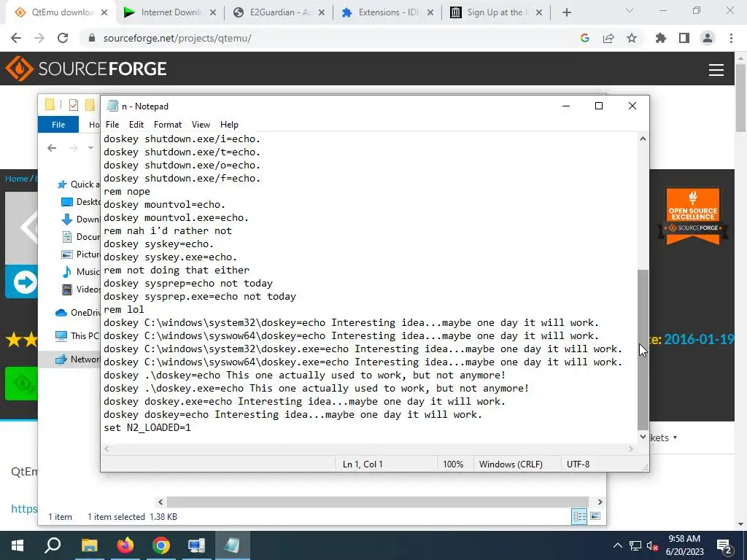Click 'rem nope' line in Notepad
The image size is (747, 560).
(x=127, y=192)
